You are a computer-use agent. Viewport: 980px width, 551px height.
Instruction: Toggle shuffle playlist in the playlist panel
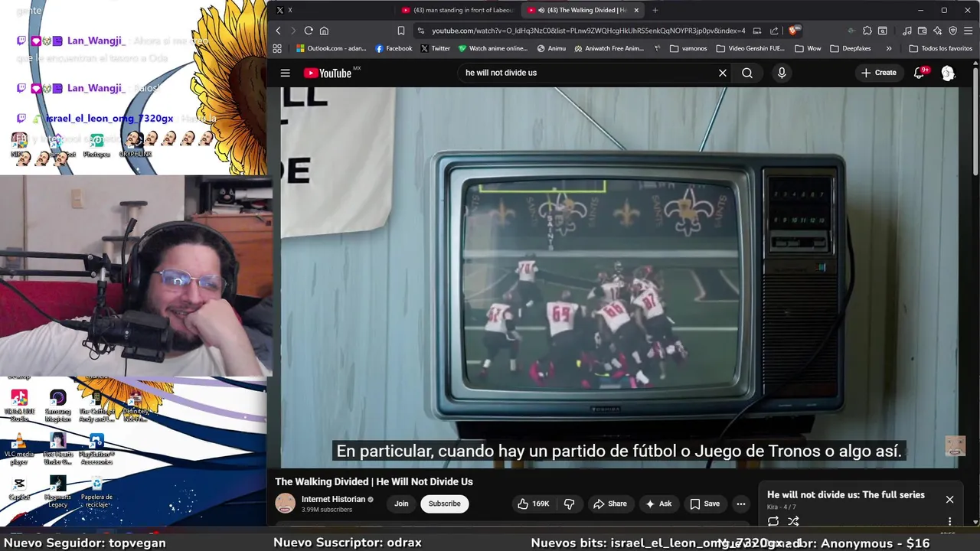pyautogui.click(x=793, y=521)
